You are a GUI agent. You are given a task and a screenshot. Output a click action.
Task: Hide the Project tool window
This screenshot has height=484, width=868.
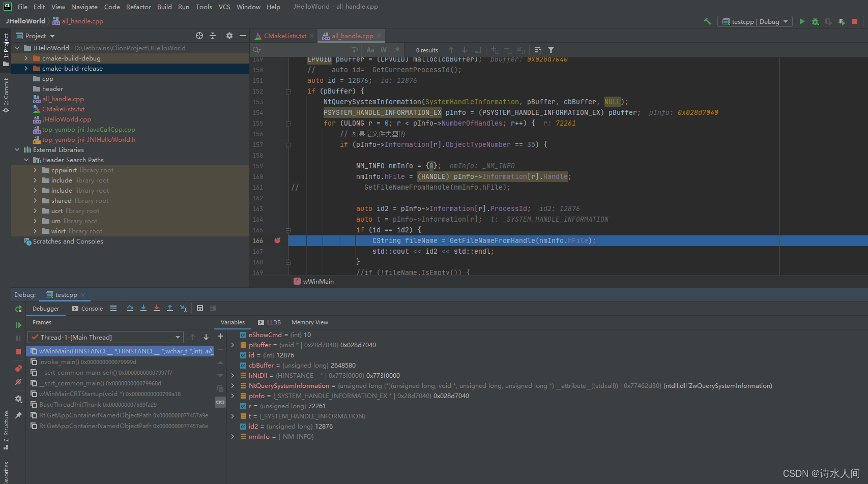pyautogui.click(x=243, y=36)
